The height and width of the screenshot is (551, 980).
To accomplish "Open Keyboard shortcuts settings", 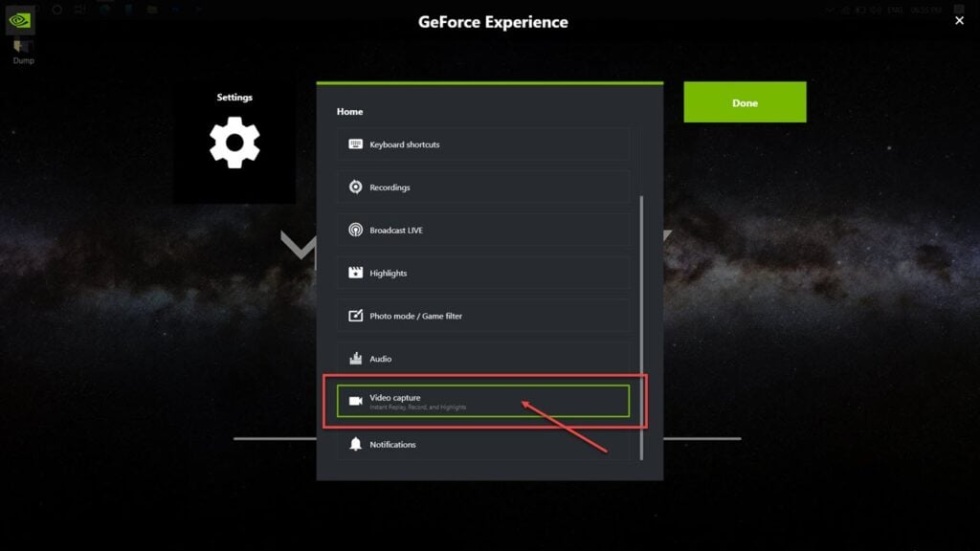I will point(483,144).
